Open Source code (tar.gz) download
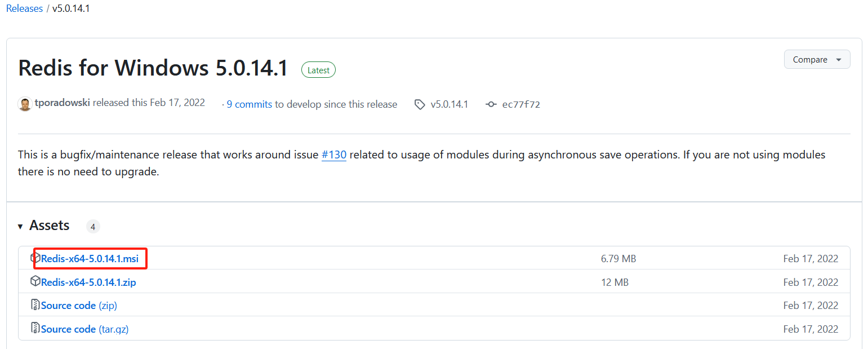The height and width of the screenshot is (349, 868). 84,329
